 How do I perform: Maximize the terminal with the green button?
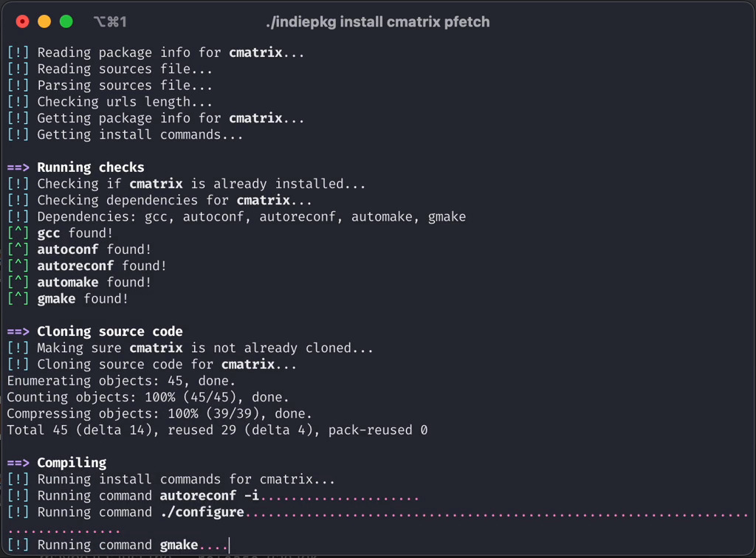tap(66, 21)
